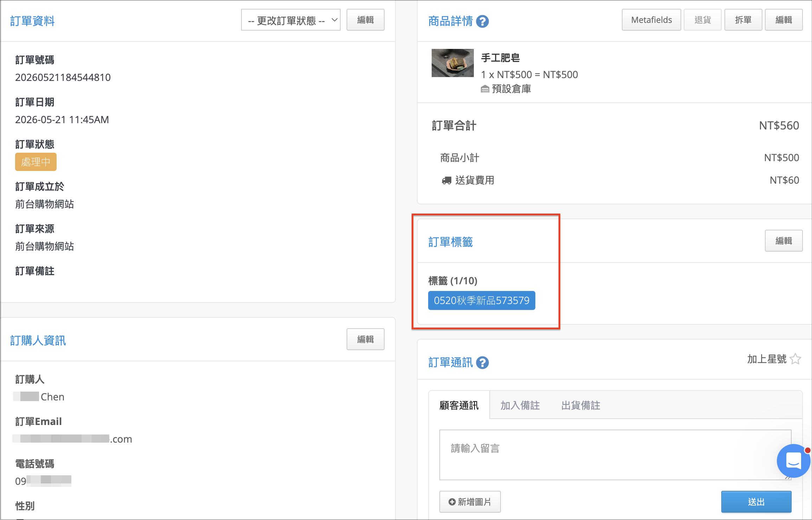
Task: Click the 標籤 (1/10) label
Action: [x=453, y=281]
